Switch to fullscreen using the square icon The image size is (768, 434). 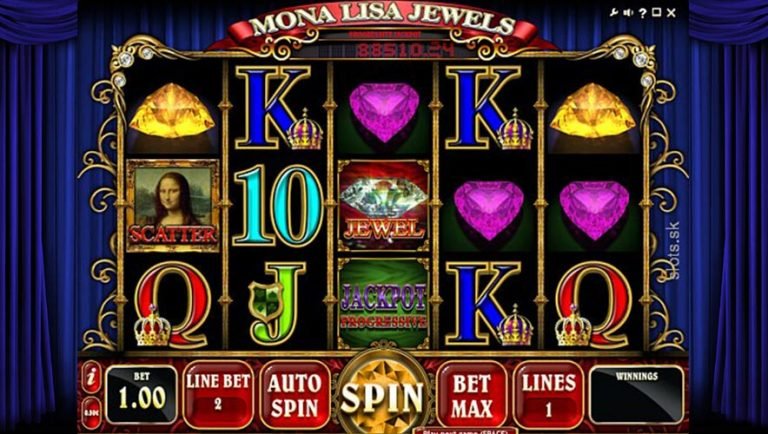(656, 13)
